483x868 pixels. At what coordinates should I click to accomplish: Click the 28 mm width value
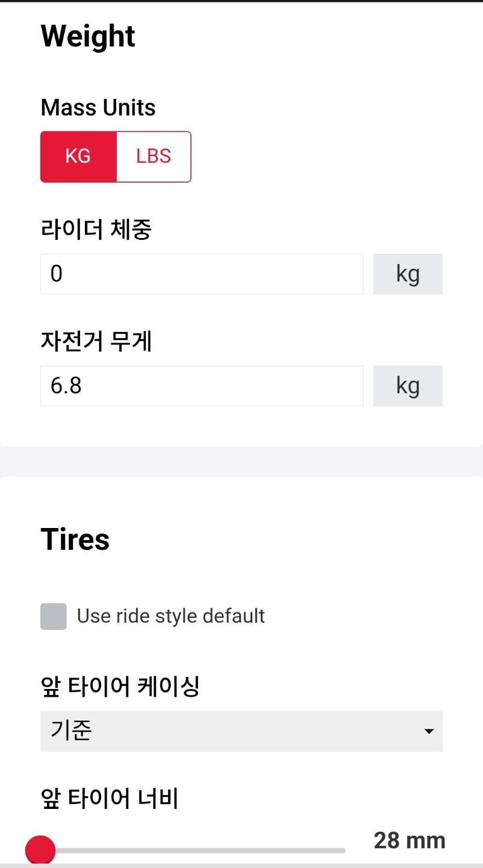pyautogui.click(x=410, y=840)
